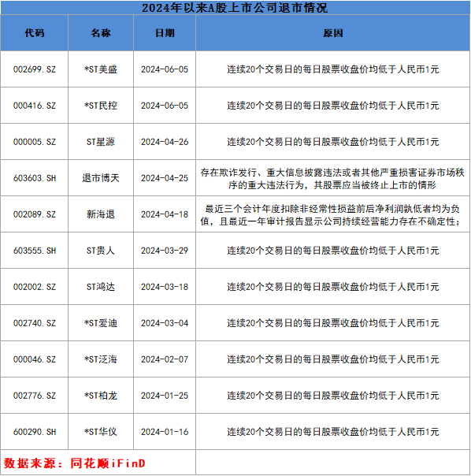The height and width of the screenshot is (476, 471).
Task: Click the ST鸿达 name cell
Action: pos(101,287)
